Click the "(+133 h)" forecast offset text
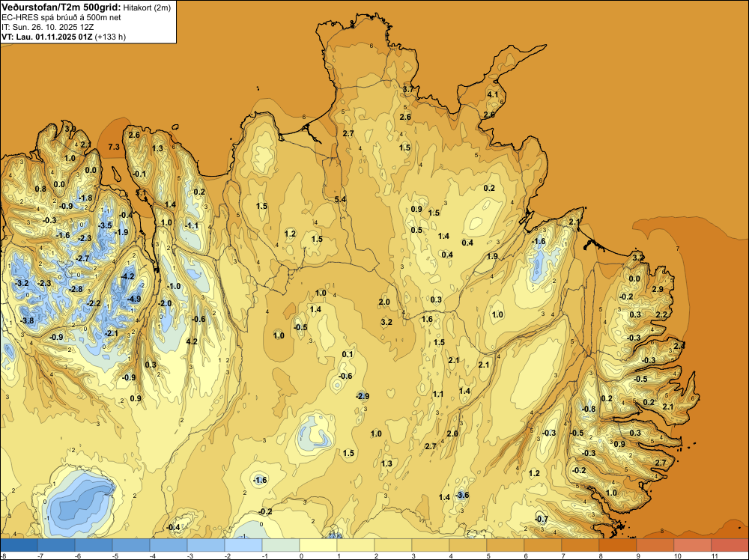Viewport: 749px width, 560px height. click(x=110, y=37)
